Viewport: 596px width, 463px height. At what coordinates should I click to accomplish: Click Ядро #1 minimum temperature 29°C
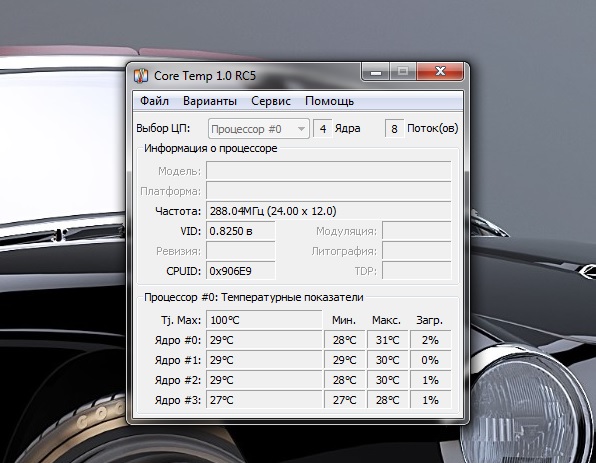(345, 360)
